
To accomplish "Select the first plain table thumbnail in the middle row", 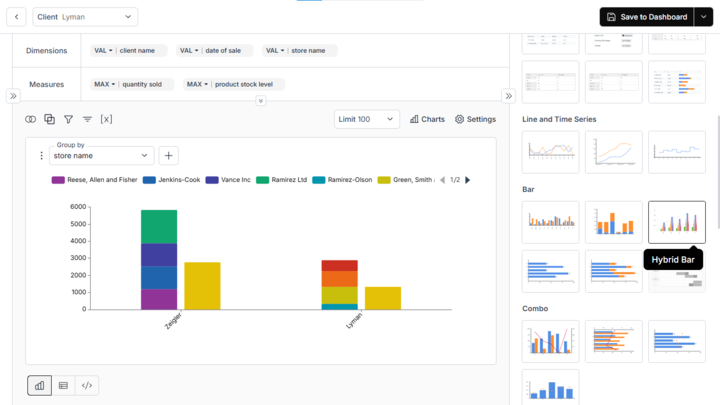I will (x=551, y=82).
